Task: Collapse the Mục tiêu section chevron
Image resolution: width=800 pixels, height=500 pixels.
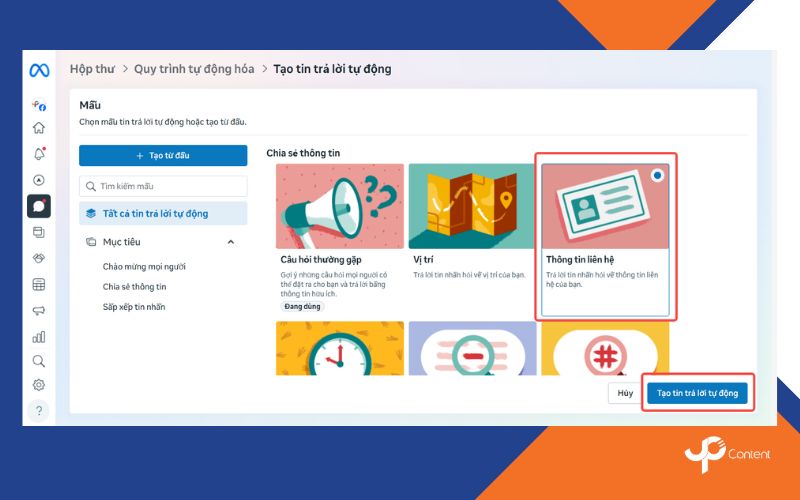Action: coord(231,242)
